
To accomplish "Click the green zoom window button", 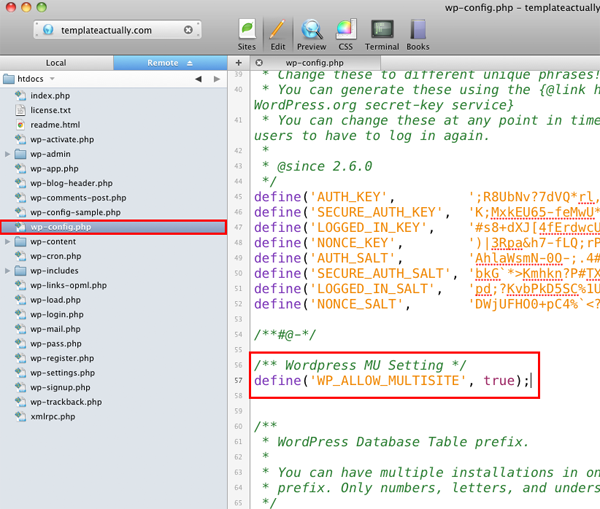I will (41, 7).
